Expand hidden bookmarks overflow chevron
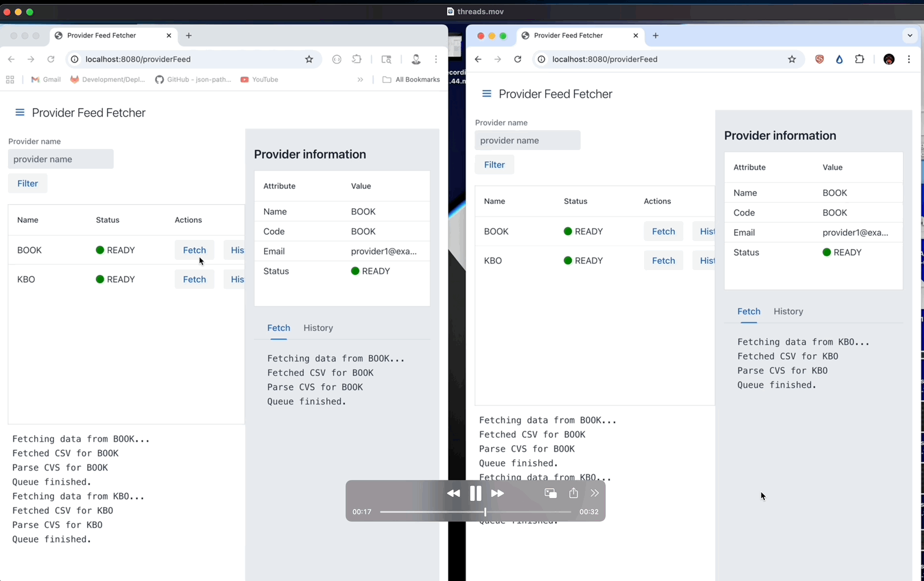Screen dimensions: 924x581 click(360, 80)
